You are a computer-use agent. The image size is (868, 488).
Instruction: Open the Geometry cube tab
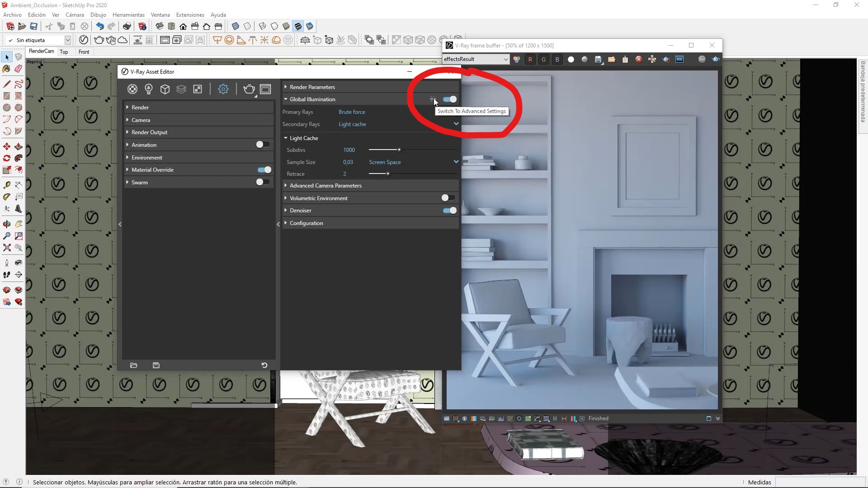click(x=165, y=89)
